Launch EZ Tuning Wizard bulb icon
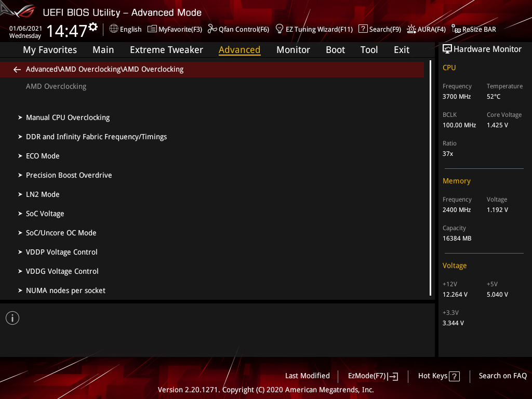 279,29
